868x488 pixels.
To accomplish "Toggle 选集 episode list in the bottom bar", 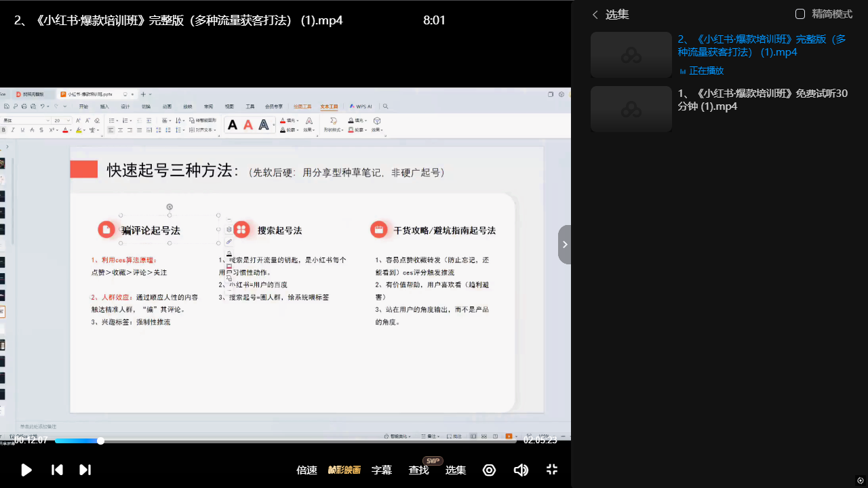I will click(x=455, y=470).
